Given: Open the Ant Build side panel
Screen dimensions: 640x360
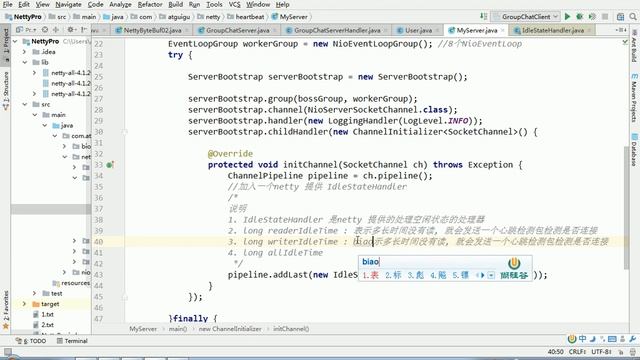Looking at the screenshot, I should click(x=634, y=46).
